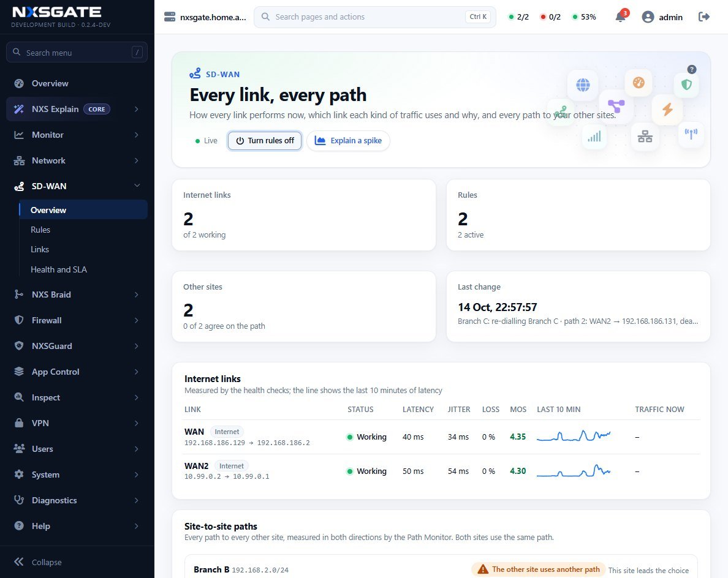Image resolution: width=728 pixels, height=578 pixels.
Task: Open the Last change summary card
Action: [x=578, y=306]
